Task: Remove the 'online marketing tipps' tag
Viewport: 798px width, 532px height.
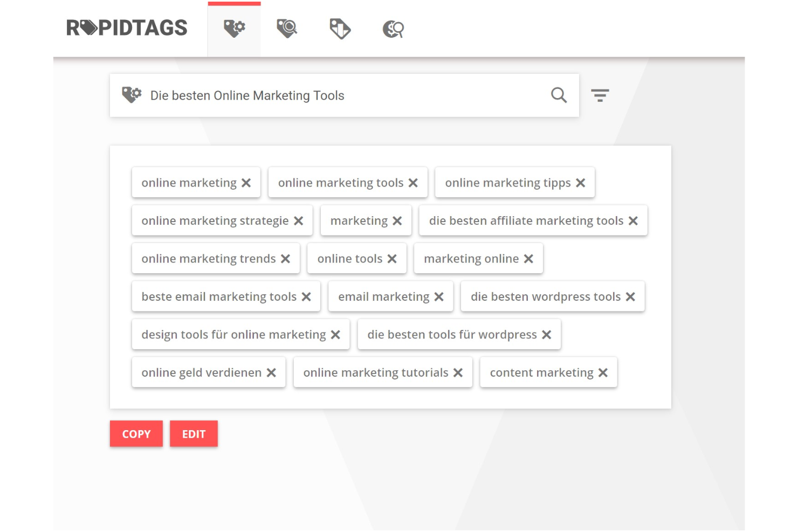Action: 580,183
